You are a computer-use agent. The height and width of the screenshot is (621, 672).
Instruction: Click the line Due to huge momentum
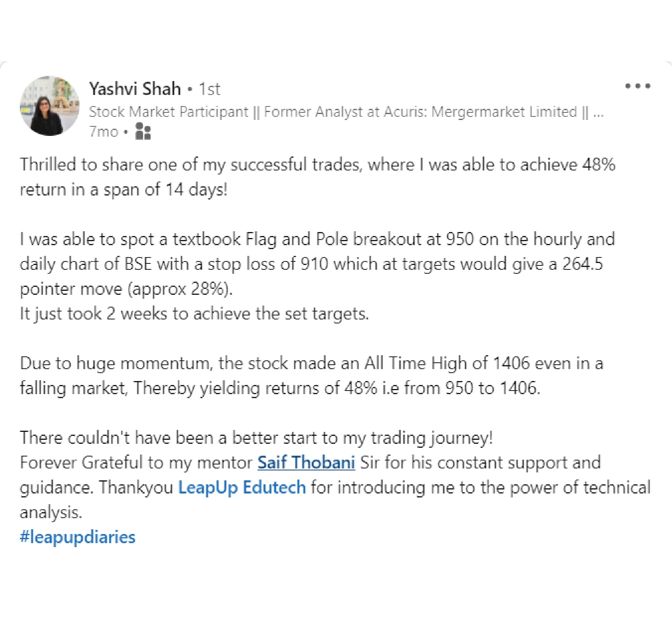pyautogui.click(x=312, y=363)
